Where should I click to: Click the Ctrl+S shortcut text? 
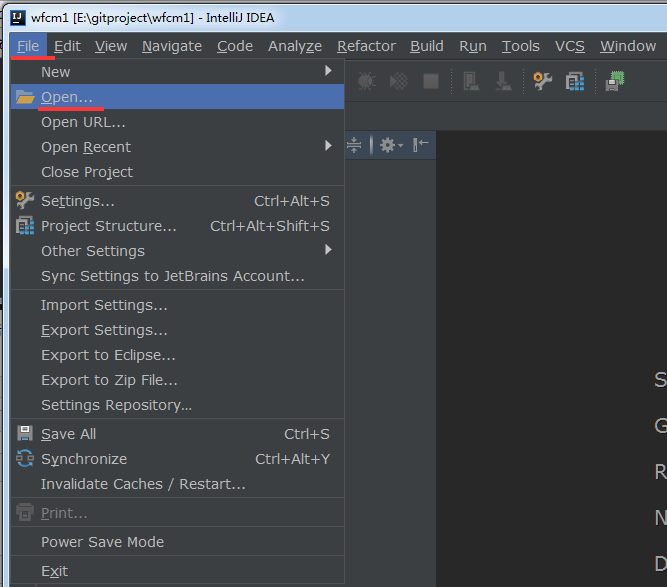coord(307,434)
